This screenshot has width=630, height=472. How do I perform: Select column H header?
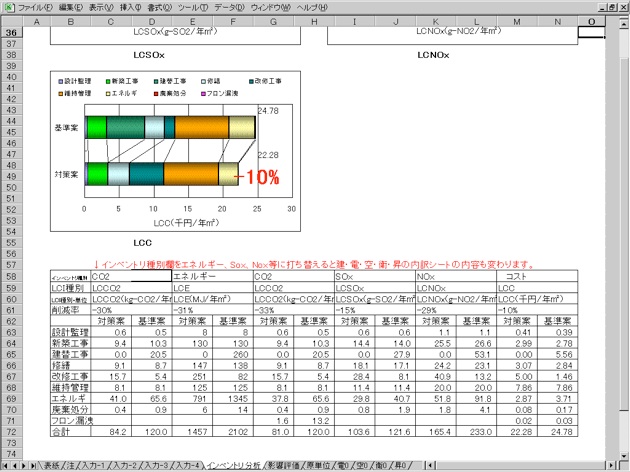(314, 22)
